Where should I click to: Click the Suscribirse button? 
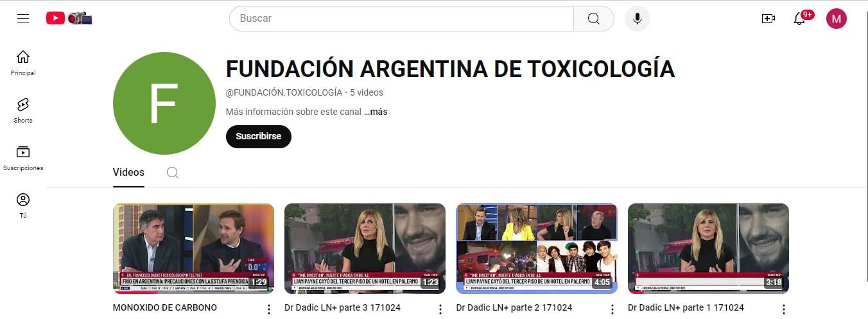pos(259,137)
